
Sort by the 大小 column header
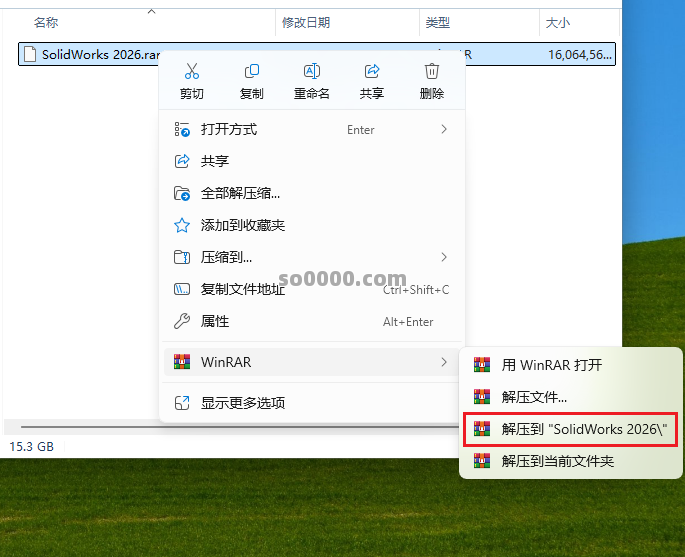580,22
